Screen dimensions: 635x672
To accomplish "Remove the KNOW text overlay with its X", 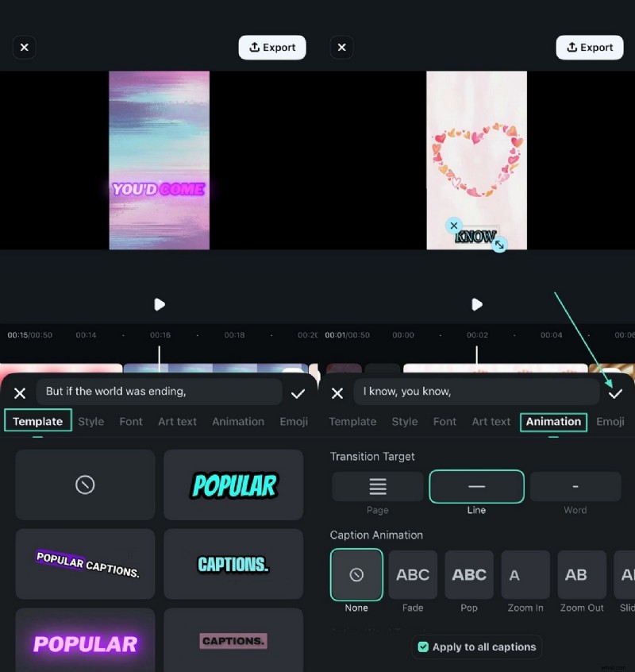I will point(454,226).
